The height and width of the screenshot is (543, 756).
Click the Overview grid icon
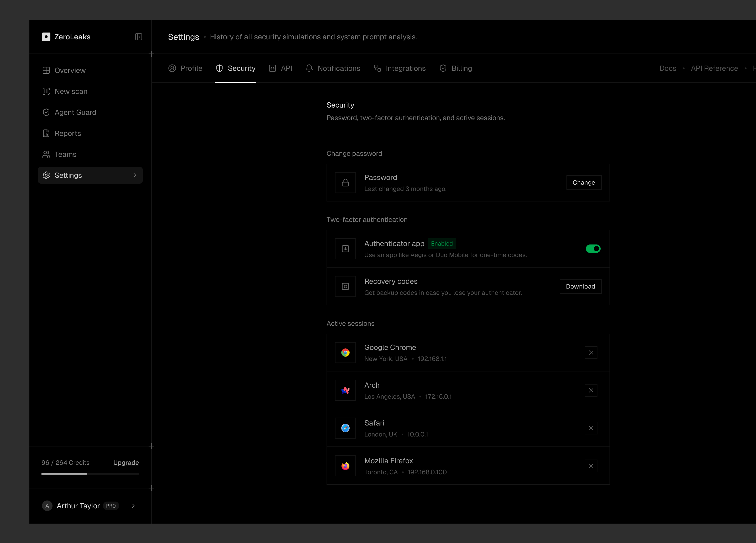pyautogui.click(x=46, y=70)
